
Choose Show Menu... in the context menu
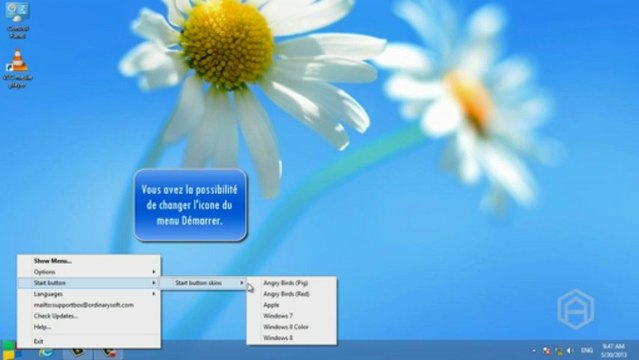[x=89, y=261]
